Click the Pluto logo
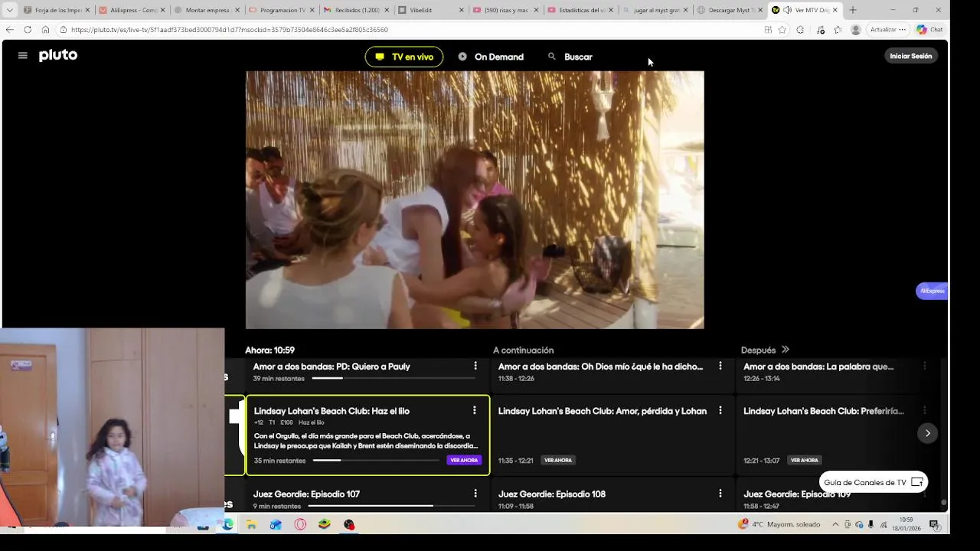 point(58,55)
